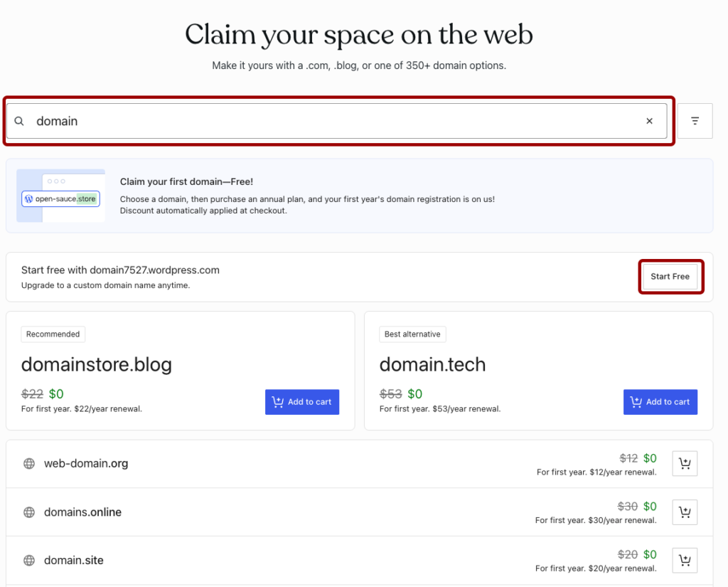Click globe icon beside web-domain.org
The height and width of the screenshot is (587, 728).
(x=29, y=464)
